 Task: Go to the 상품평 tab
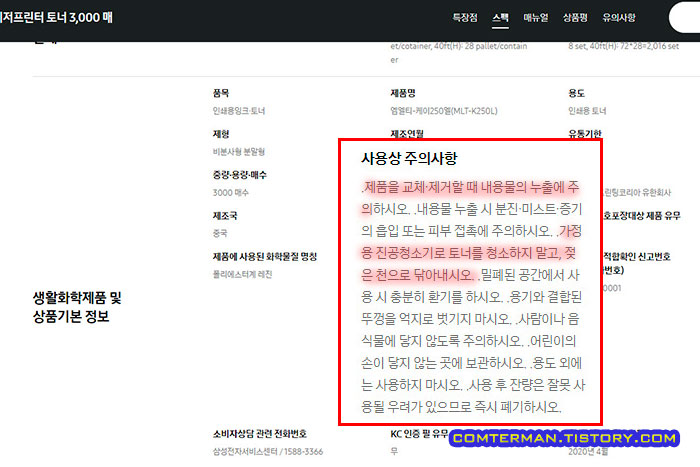575,18
